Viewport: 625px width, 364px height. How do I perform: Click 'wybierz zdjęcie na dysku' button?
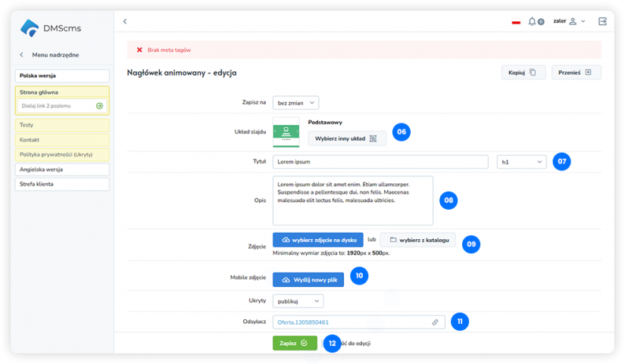318,240
